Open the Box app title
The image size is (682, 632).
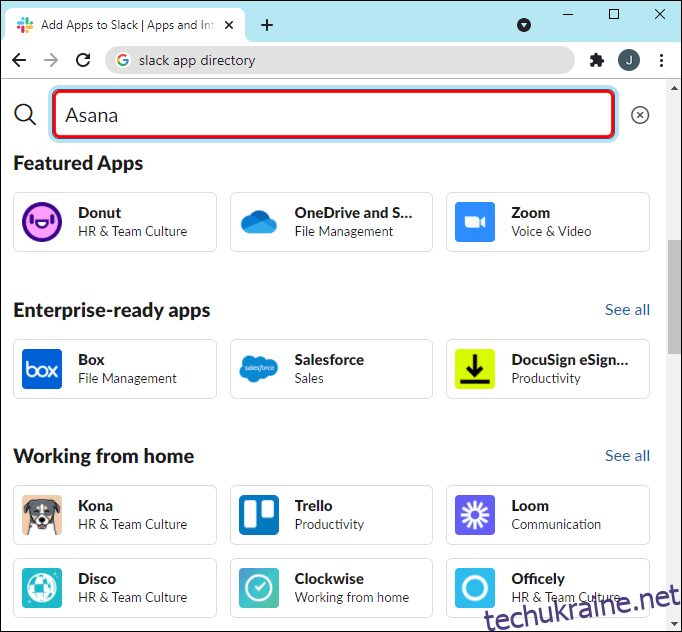91,360
